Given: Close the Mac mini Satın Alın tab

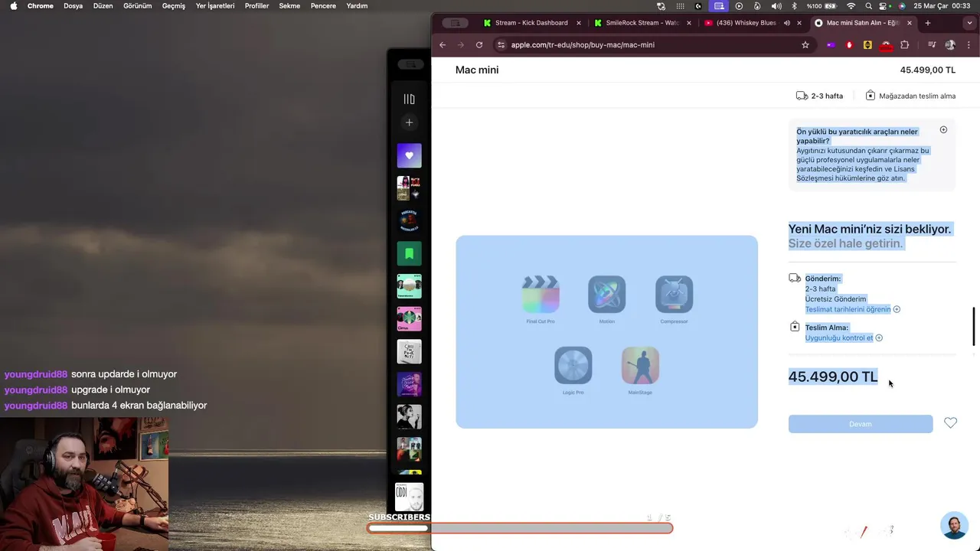Looking at the screenshot, I should (909, 23).
